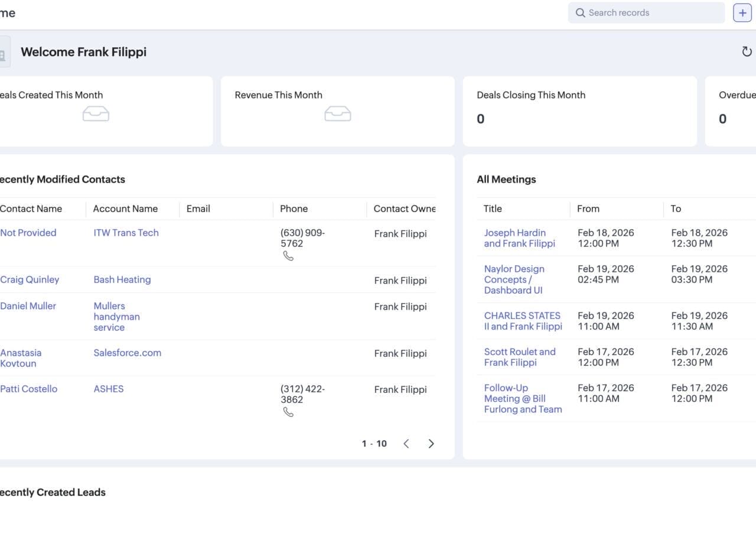Sort by the Contact Name column header

click(31, 209)
